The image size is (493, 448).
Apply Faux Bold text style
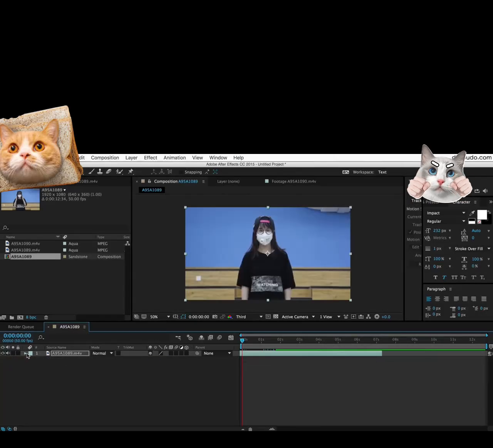coord(436,277)
